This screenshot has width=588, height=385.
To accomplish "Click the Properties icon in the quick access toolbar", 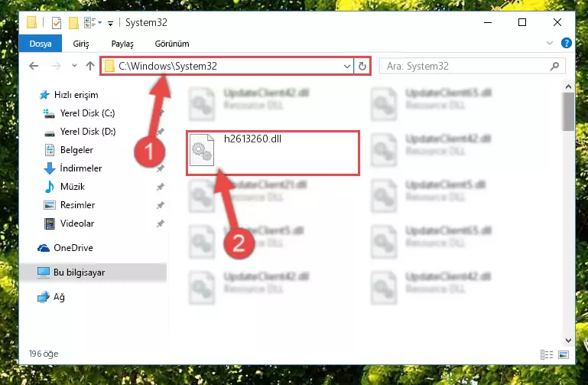I will 57,23.
